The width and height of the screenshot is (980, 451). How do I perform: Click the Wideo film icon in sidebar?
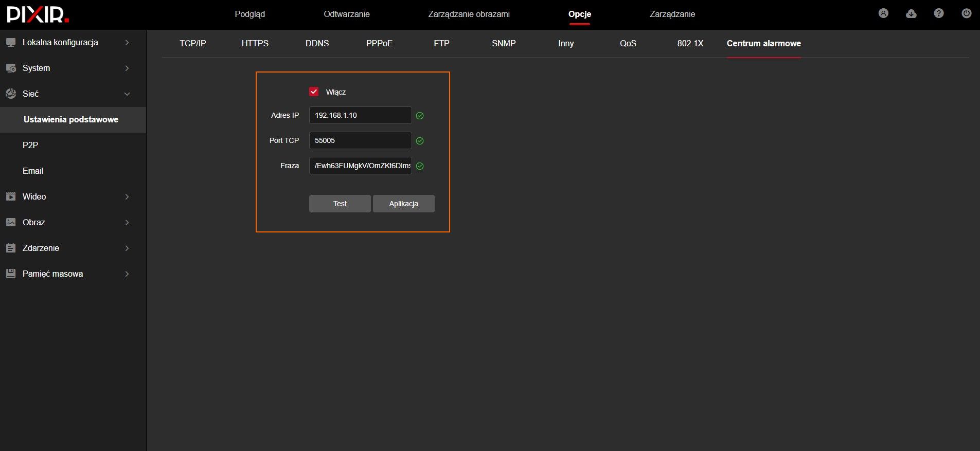click(11, 196)
